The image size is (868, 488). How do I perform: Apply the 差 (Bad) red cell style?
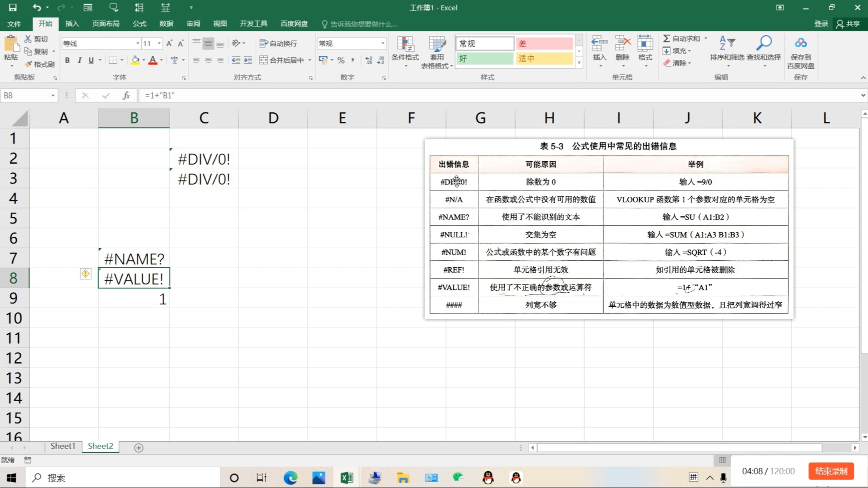tap(544, 44)
